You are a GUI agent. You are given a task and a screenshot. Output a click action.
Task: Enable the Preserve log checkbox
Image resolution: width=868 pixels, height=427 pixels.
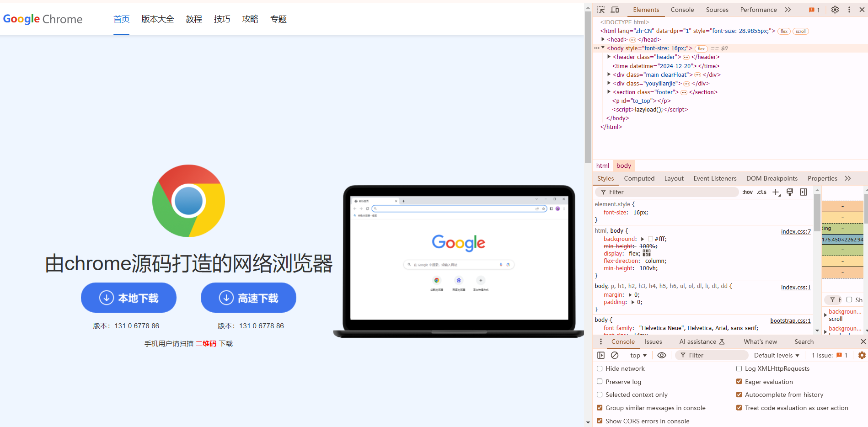(600, 381)
